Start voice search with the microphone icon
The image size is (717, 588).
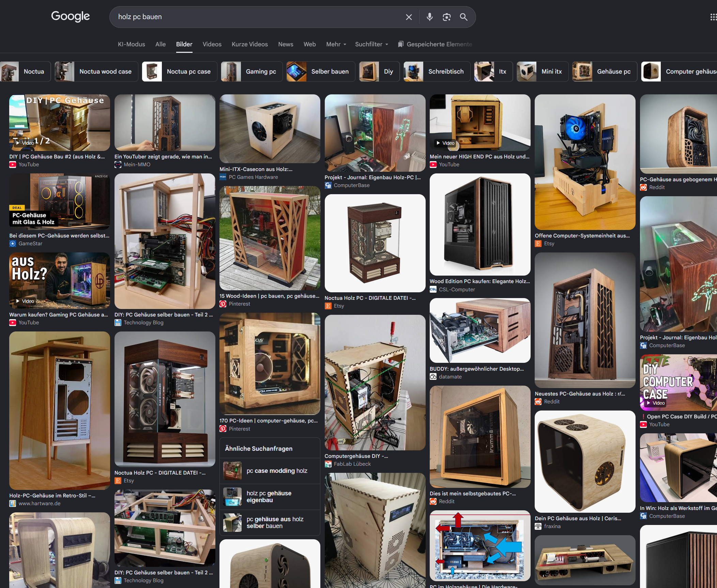(430, 17)
